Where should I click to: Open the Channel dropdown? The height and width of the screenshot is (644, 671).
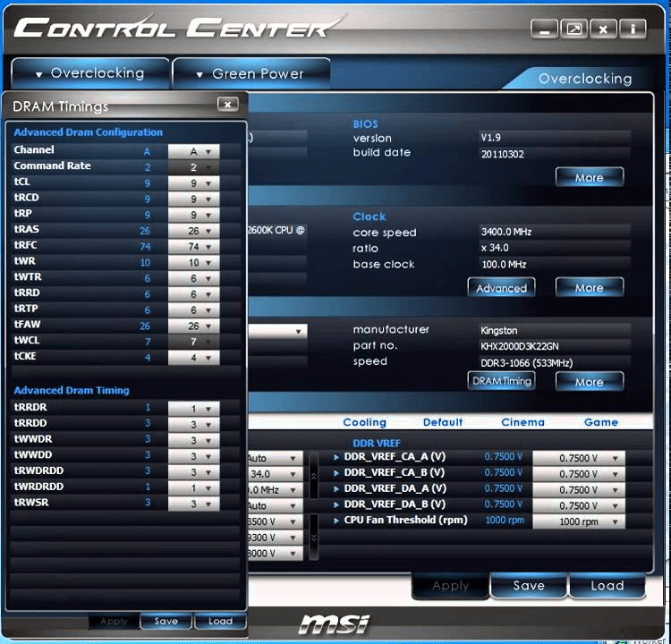click(194, 151)
